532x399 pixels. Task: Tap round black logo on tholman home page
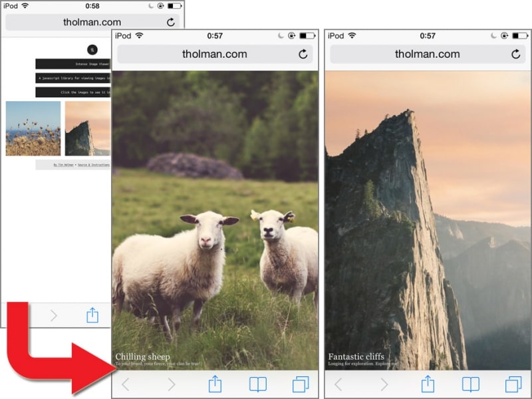92,49
